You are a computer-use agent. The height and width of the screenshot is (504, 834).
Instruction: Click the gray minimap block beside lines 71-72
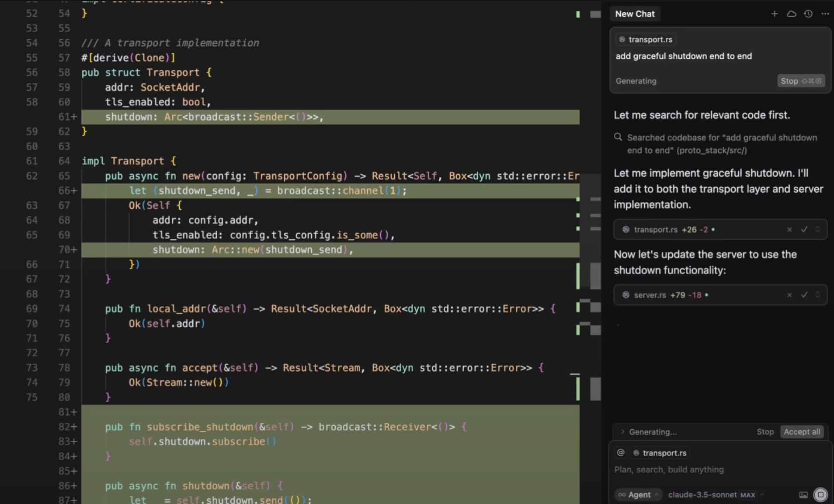tap(595, 276)
